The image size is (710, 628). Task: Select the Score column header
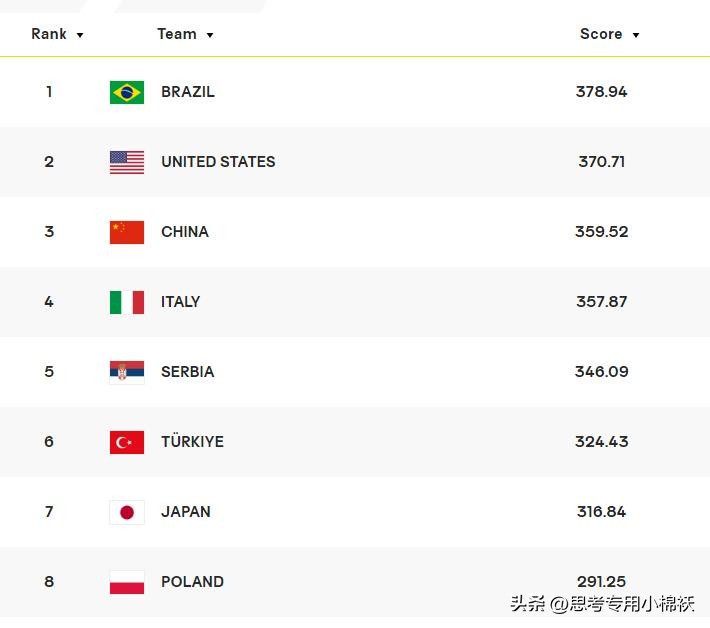[601, 34]
